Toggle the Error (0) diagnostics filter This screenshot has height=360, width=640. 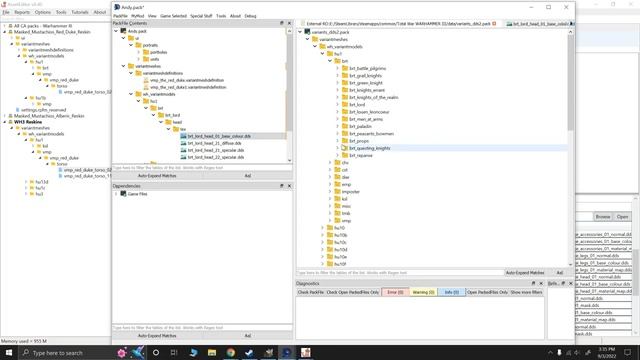click(x=395, y=292)
